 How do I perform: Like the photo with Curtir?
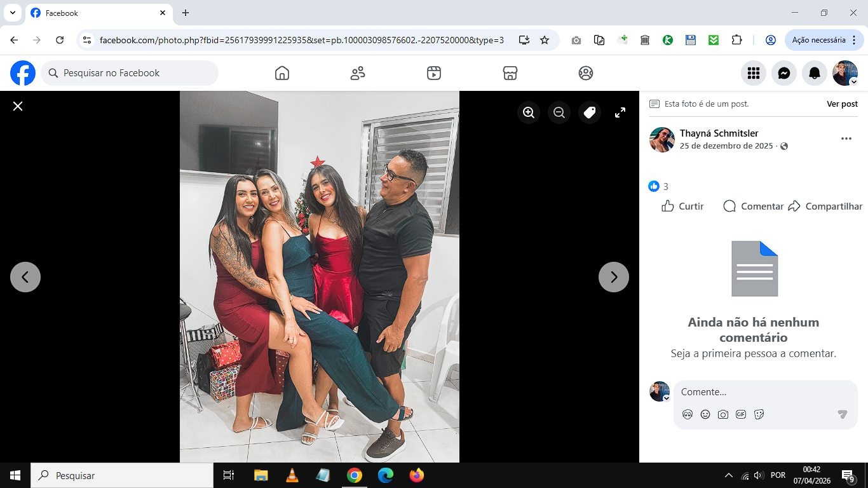point(683,207)
